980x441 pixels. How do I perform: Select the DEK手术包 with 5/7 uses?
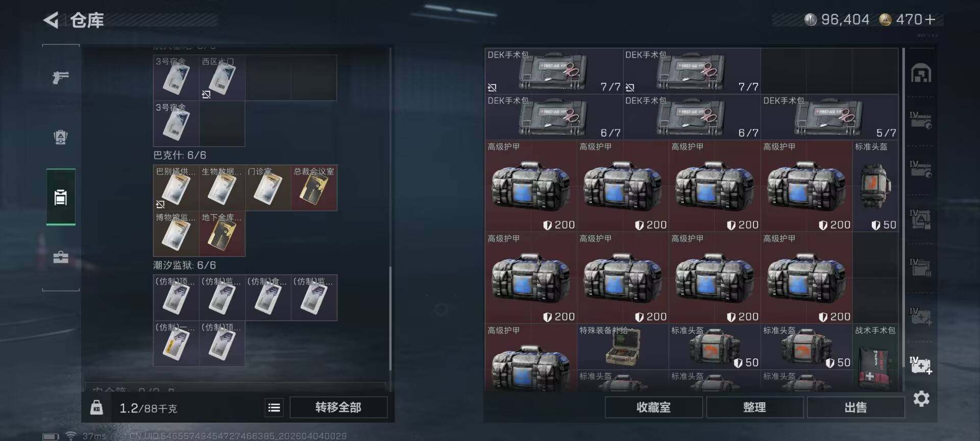(829, 117)
